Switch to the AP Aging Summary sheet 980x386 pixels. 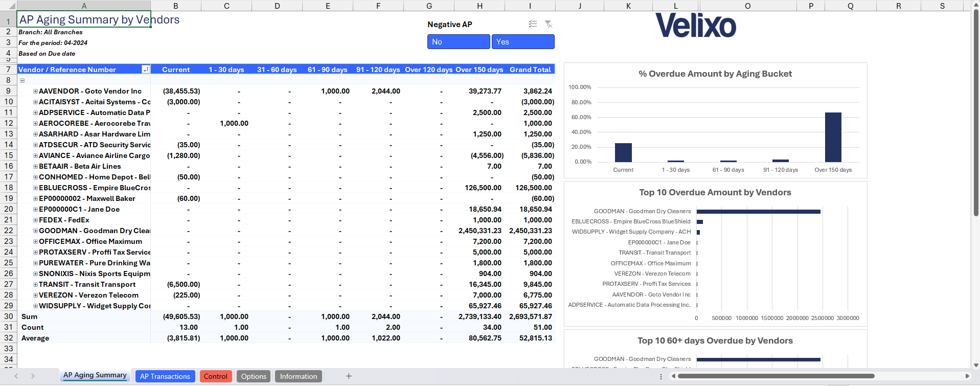pyautogui.click(x=95, y=375)
